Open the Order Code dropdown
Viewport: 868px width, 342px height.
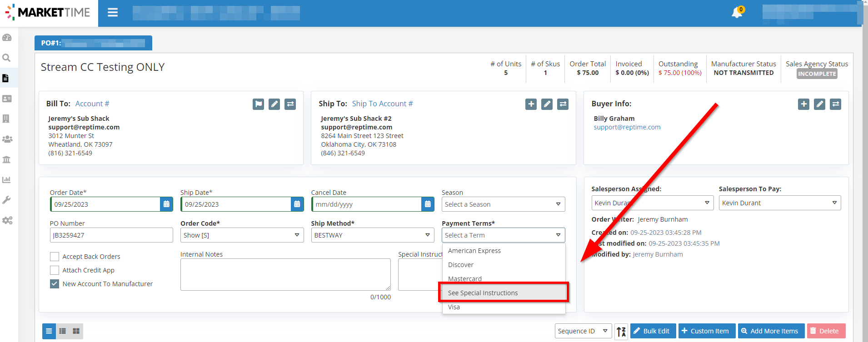242,235
